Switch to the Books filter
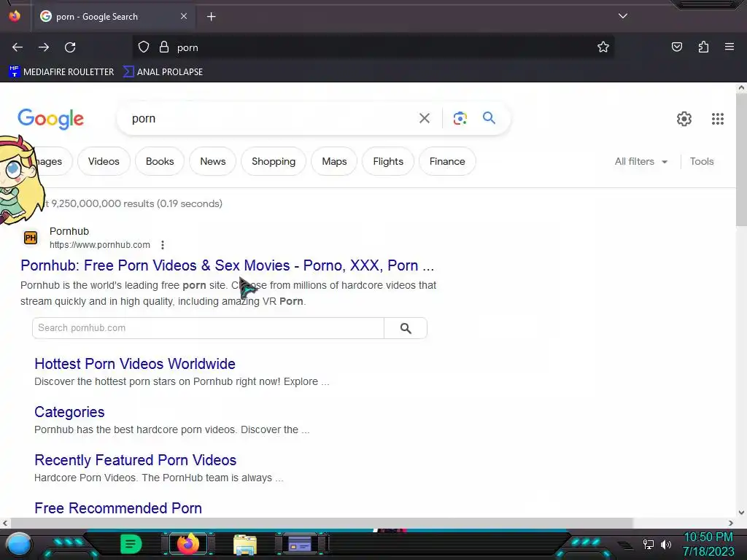This screenshot has width=747, height=560. tap(160, 161)
